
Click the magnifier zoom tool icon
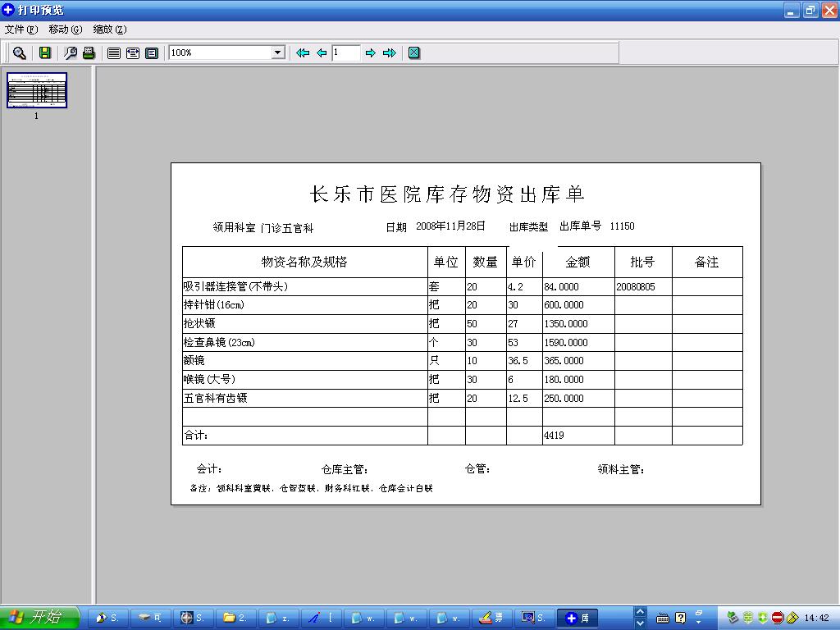[x=20, y=53]
